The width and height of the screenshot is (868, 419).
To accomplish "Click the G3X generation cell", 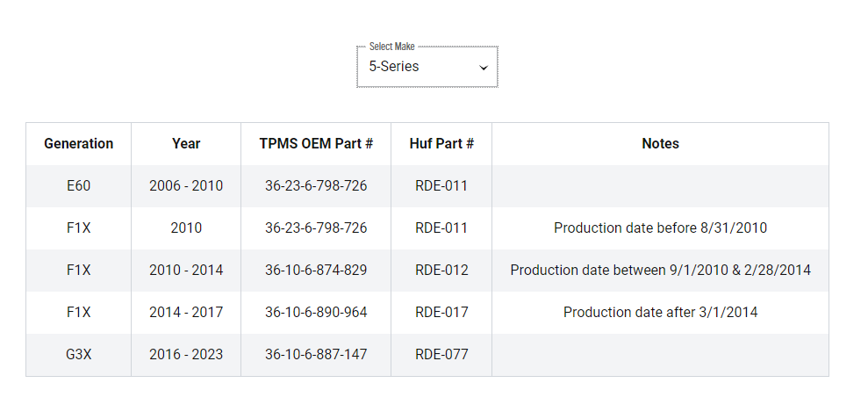I will [x=79, y=354].
